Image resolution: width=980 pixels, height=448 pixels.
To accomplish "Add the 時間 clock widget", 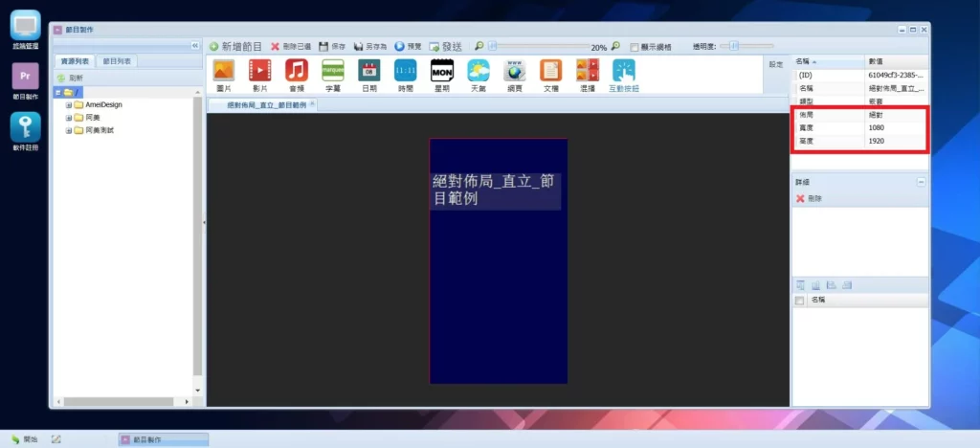I will tap(405, 71).
